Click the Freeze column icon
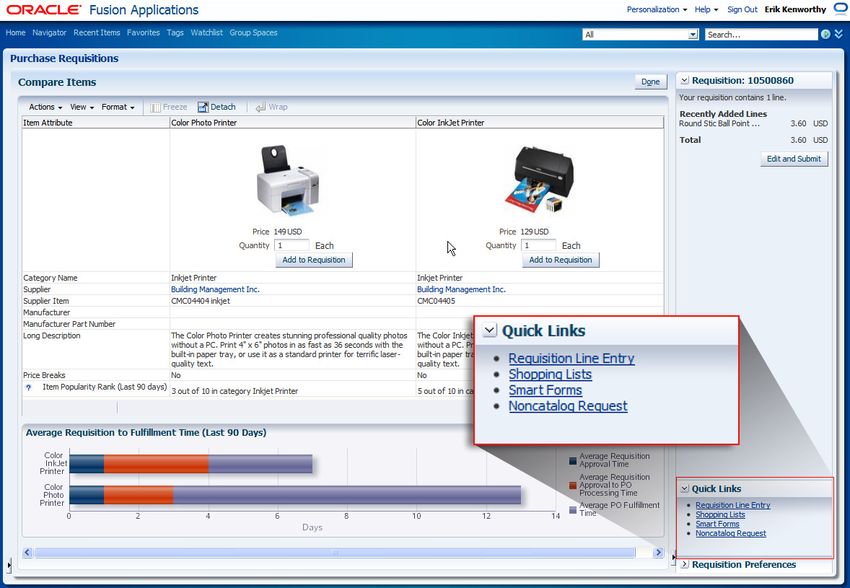 point(155,107)
